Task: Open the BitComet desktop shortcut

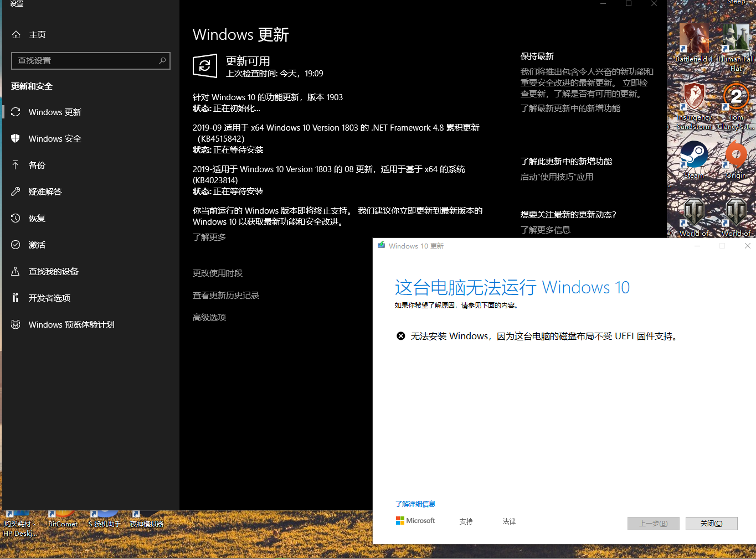Action: coord(63,519)
